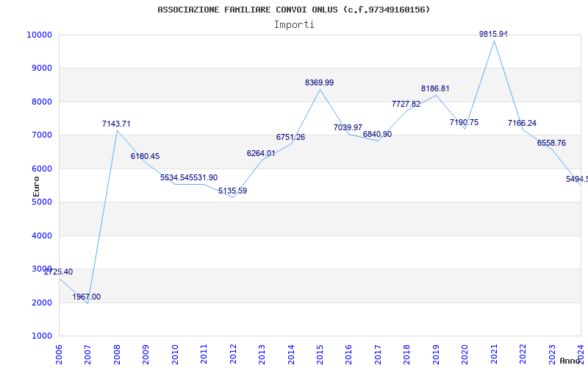This screenshot has height=368, width=588.
Task: Select the 2725.40 value label
Action: pyautogui.click(x=59, y=272)
